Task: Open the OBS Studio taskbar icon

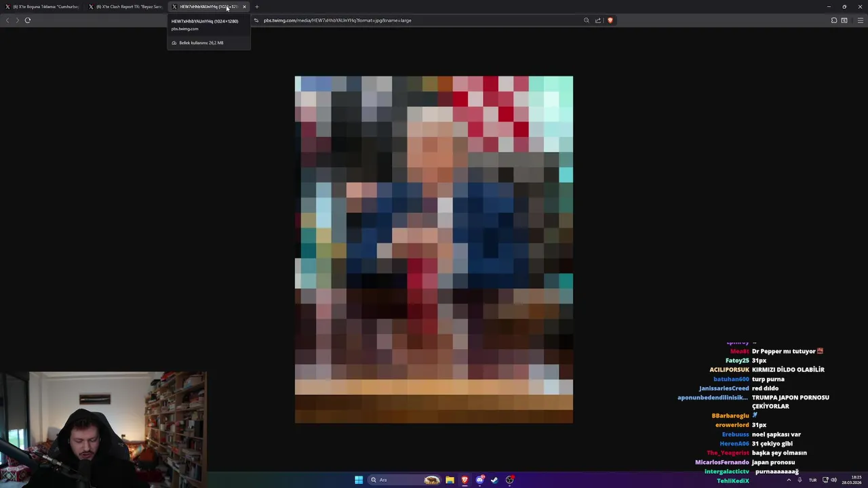Action: (510, 480)
